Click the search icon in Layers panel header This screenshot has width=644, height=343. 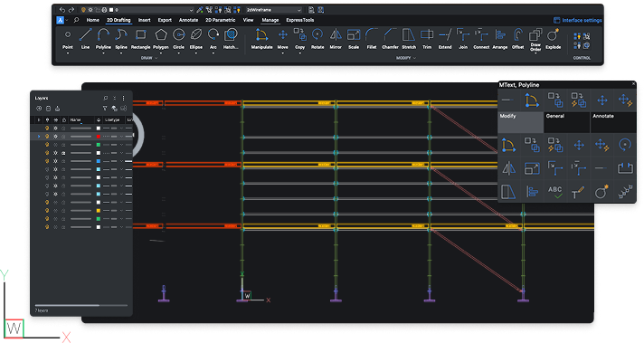pyautogui.click(x=106, y=98)
